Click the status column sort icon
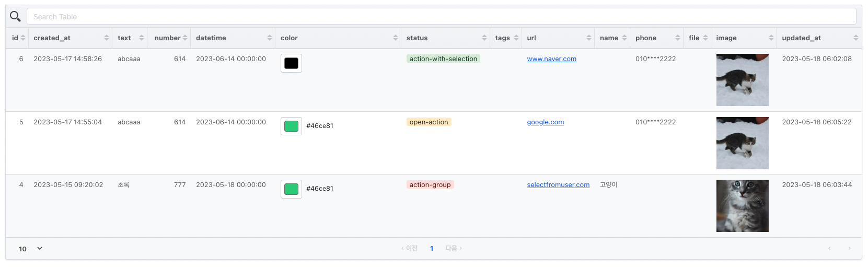 click(x=484, y=38)
